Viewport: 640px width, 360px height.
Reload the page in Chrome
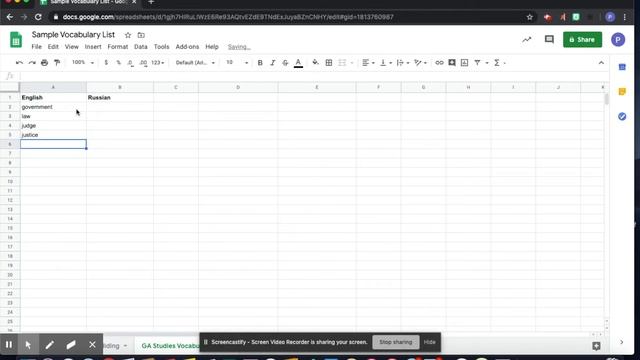click(38, 17)
